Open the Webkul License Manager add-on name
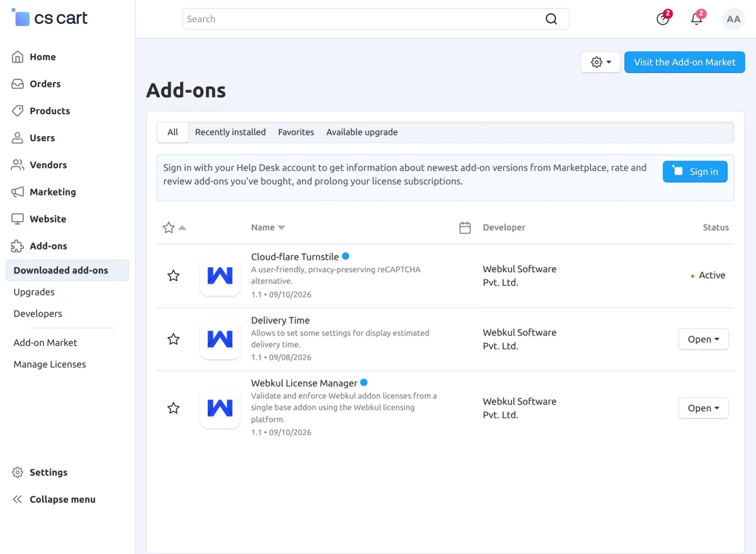The width and height of the screenshot is (756, 554). (x=304, y=383)
